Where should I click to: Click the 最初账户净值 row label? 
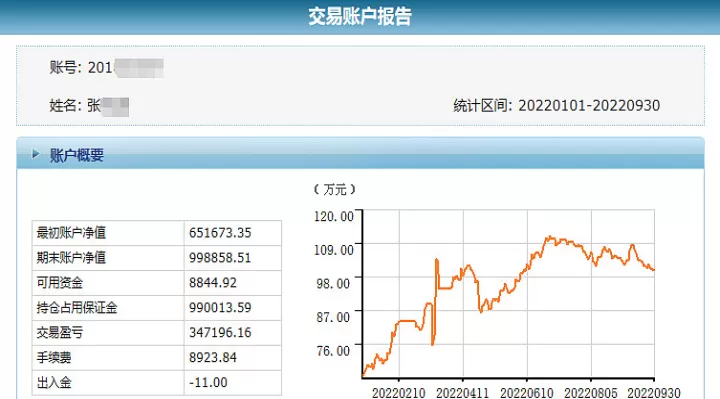point(71,233)
